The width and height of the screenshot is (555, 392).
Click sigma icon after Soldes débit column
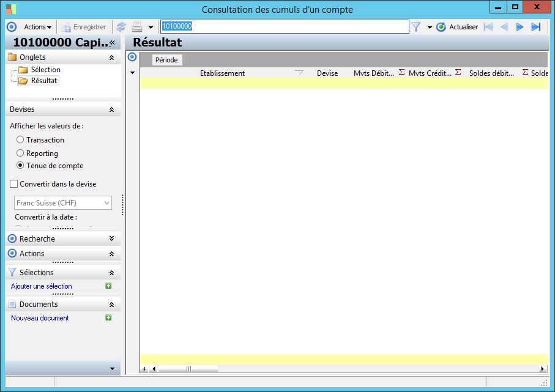pos(525,72)
